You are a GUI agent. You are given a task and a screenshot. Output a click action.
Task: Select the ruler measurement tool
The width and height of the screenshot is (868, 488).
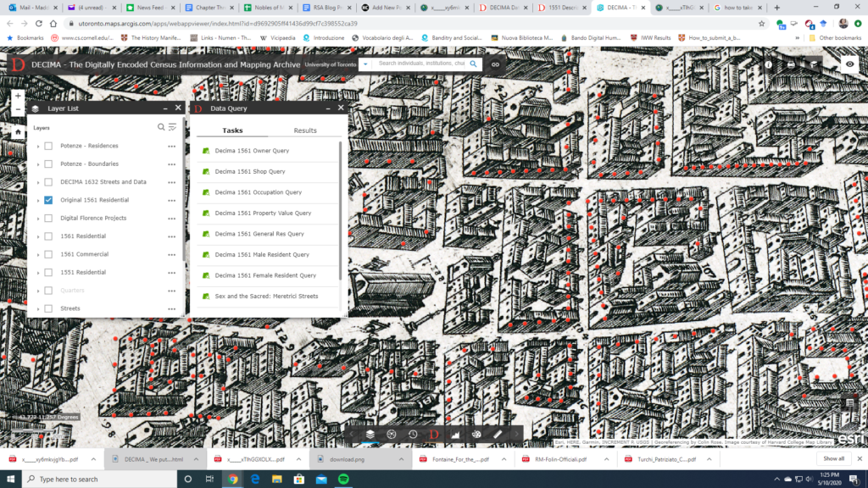498,434
